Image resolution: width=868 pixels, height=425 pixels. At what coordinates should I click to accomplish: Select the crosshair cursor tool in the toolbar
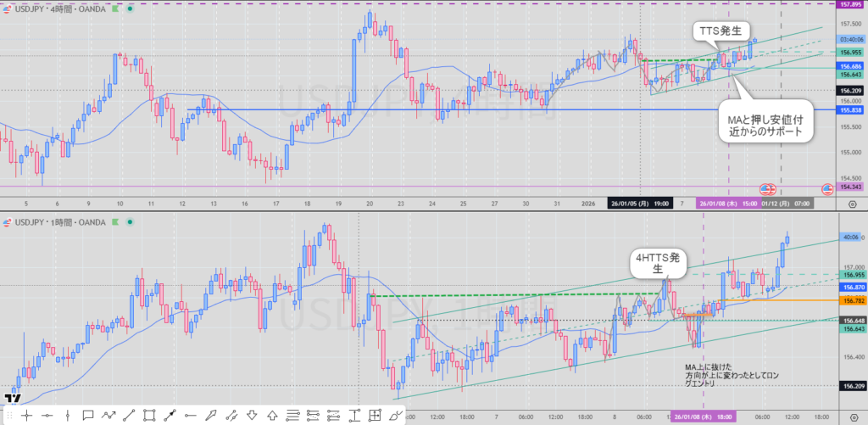(x=27, y=415)
